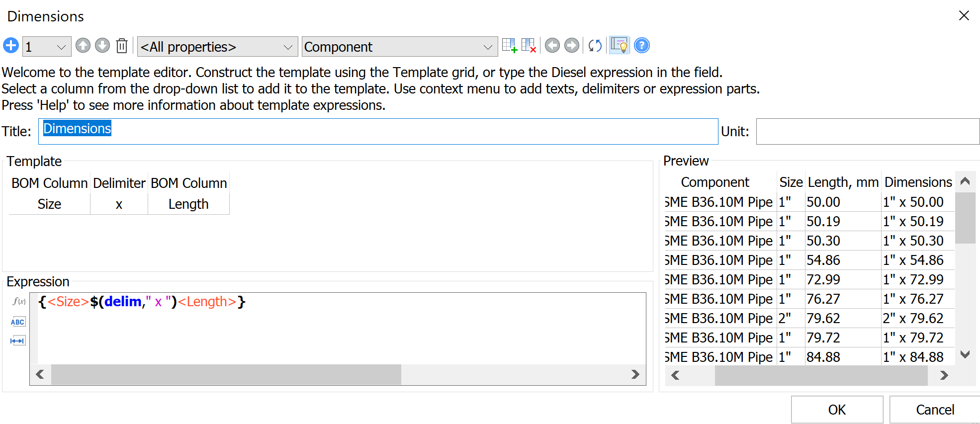Click the delimiter icon with double arrow
Image resolution: width=980 pixels, height=424 pixels.
click(18, 340)
